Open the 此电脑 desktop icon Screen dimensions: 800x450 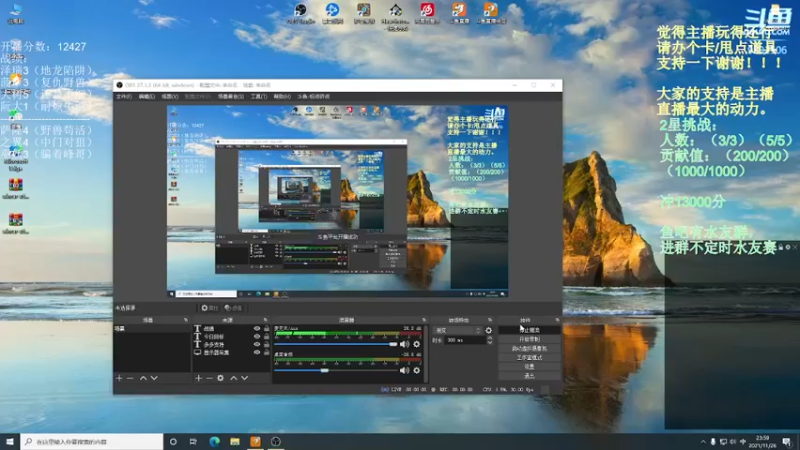click(x=16, y=14)
